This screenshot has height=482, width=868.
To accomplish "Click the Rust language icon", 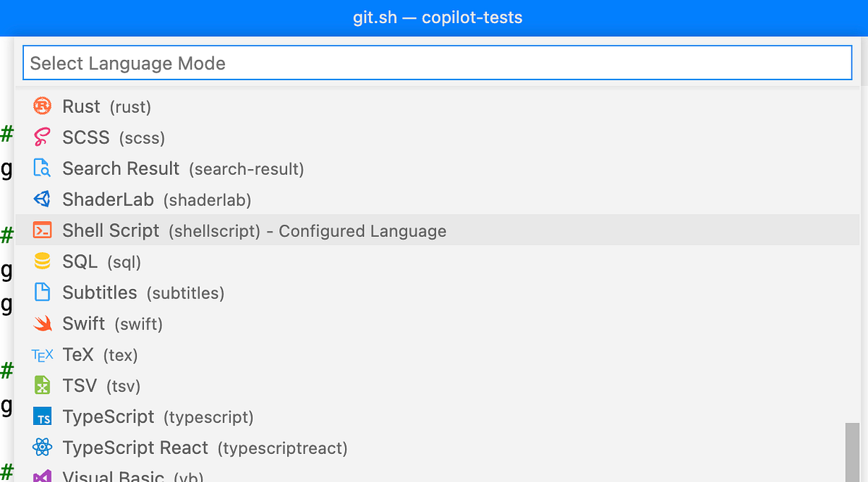I will coord(41,106).
